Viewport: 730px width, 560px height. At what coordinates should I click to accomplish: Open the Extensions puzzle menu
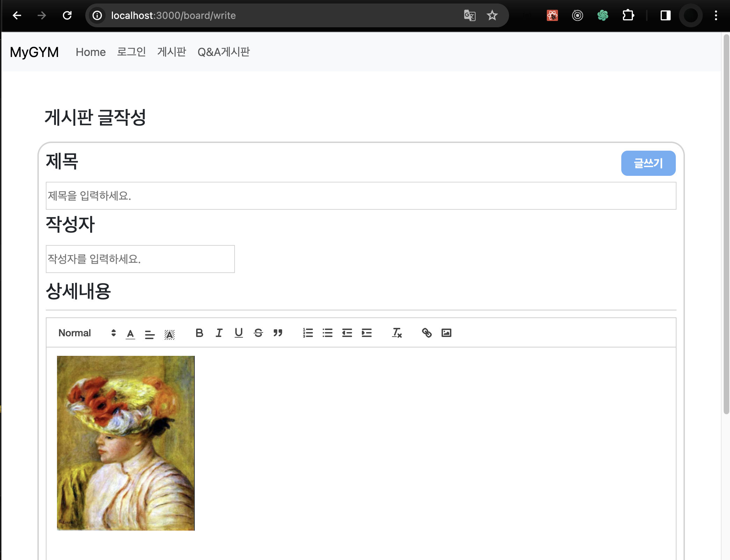tap(628, 15)
